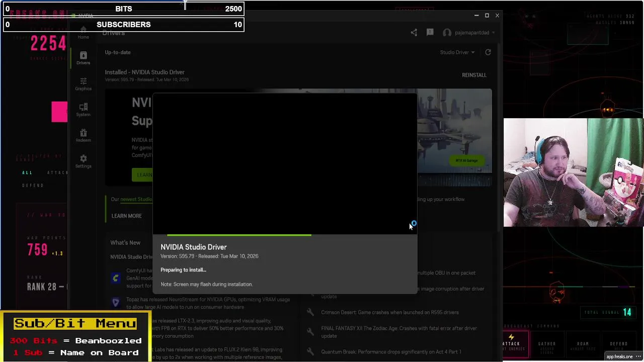The image size is (644, 362).
Task: Click the share icon in the header
Action: 414,33
